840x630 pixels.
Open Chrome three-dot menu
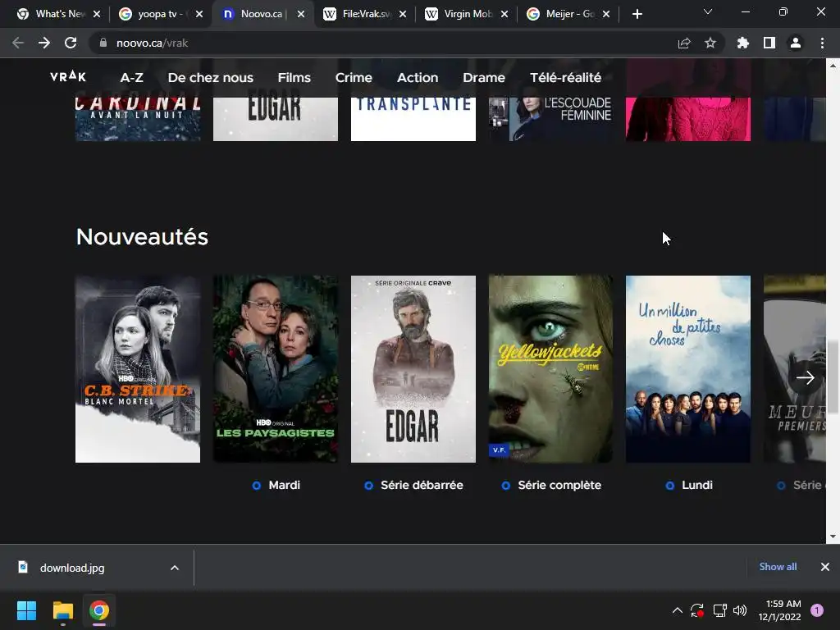822,43
